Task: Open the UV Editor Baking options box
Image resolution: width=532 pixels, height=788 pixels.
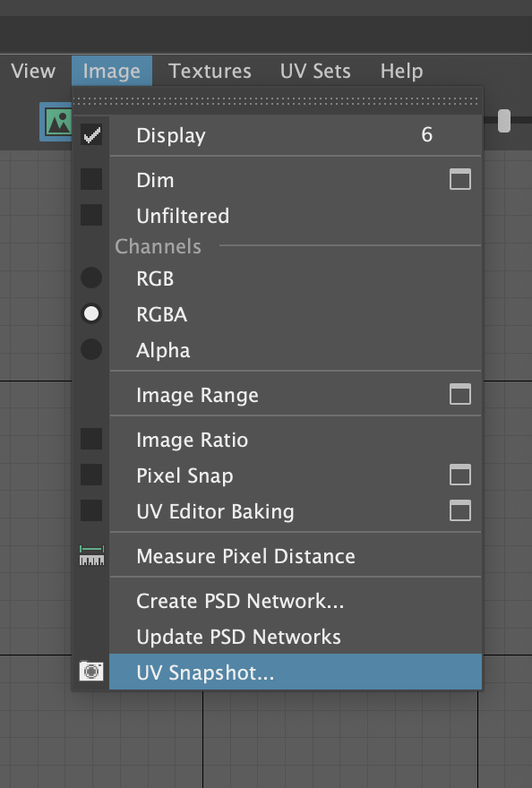Action: point(460,510)
